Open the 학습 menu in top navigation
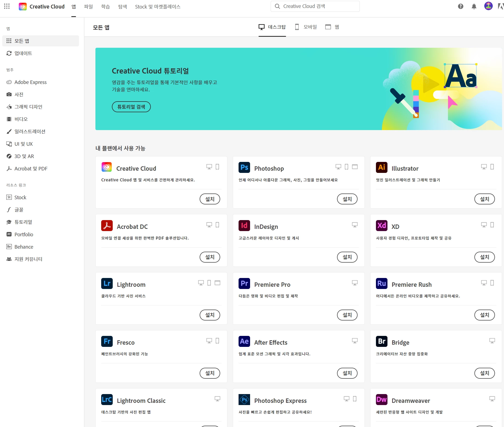 point(106,7)
